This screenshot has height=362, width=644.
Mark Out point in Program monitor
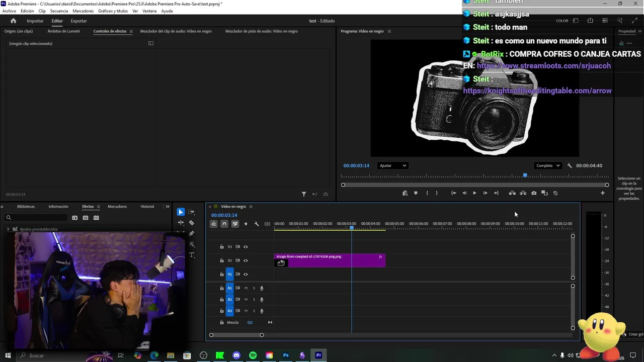(437, 193)
